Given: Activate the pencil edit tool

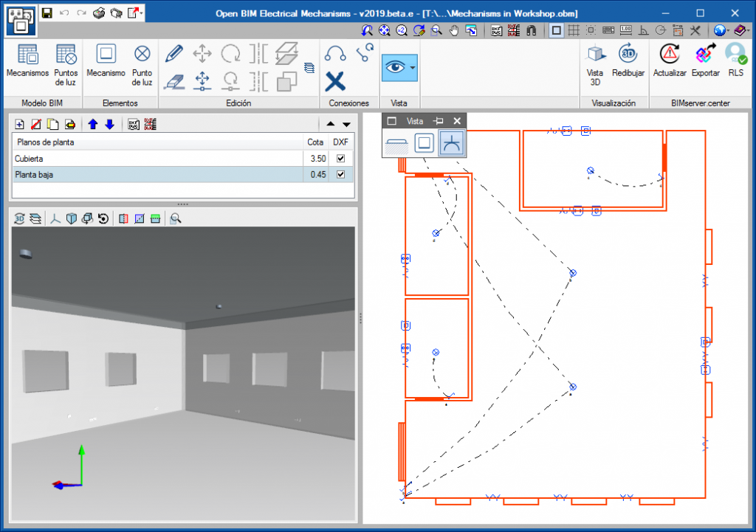Looking at the screenshot, I should 173,53.
